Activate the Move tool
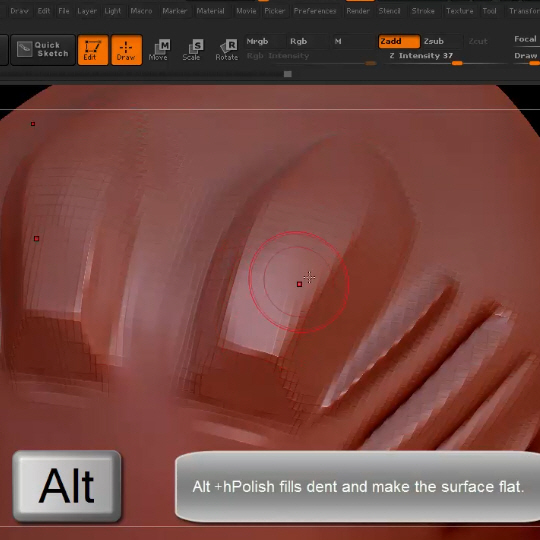 159,50
